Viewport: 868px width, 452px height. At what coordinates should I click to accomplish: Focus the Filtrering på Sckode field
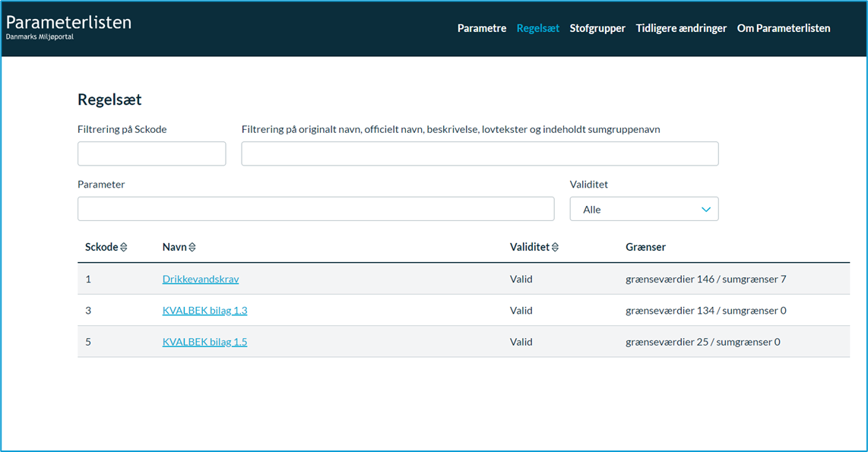[x=152, y=153]
